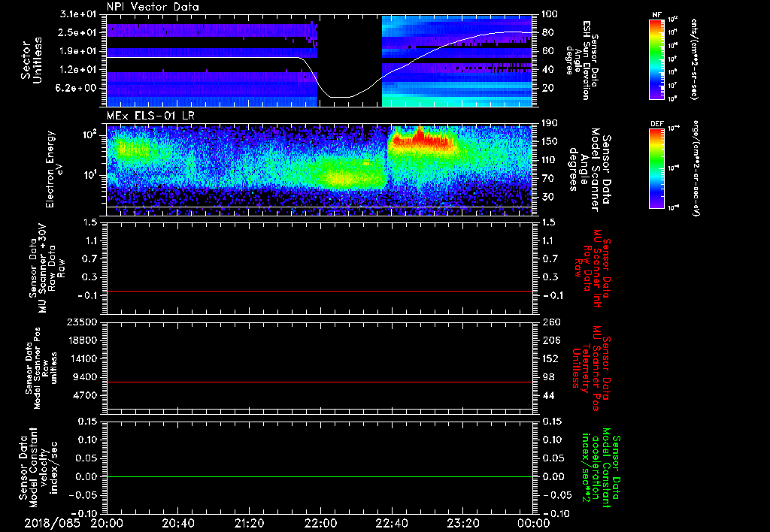
Task: Click the '21:20' time tick label
Action: [249, 523]
